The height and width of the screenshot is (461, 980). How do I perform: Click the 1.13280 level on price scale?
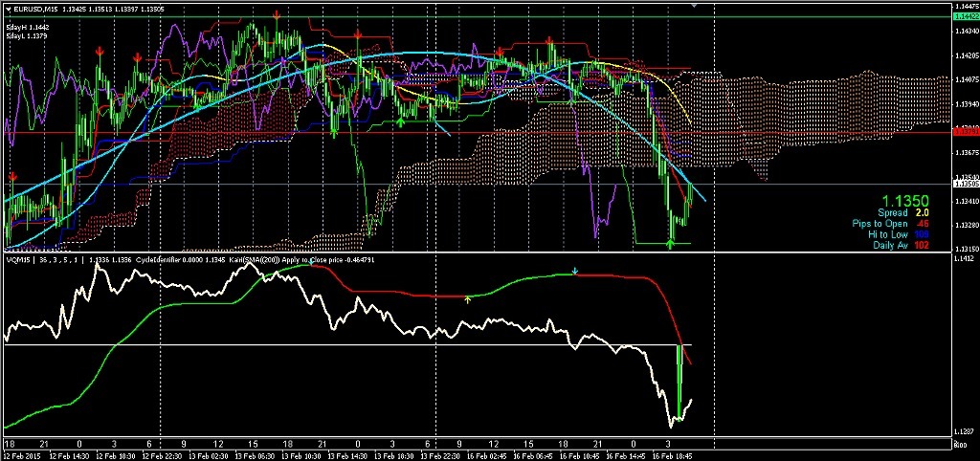pyautogui.click(x=966, y=224)
